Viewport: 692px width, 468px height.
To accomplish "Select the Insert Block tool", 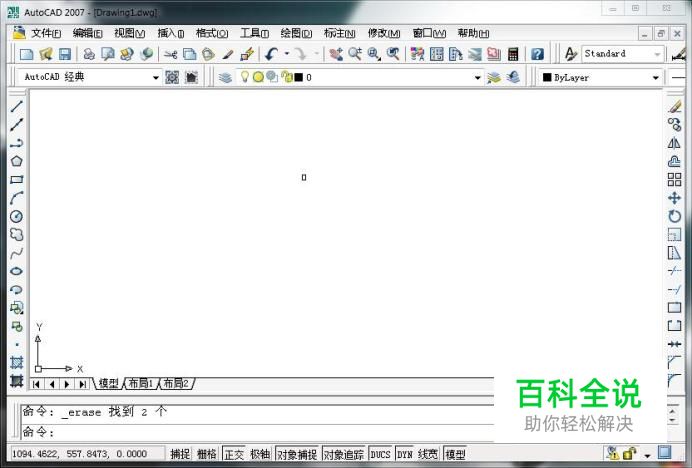I will [x=16, y=308].
